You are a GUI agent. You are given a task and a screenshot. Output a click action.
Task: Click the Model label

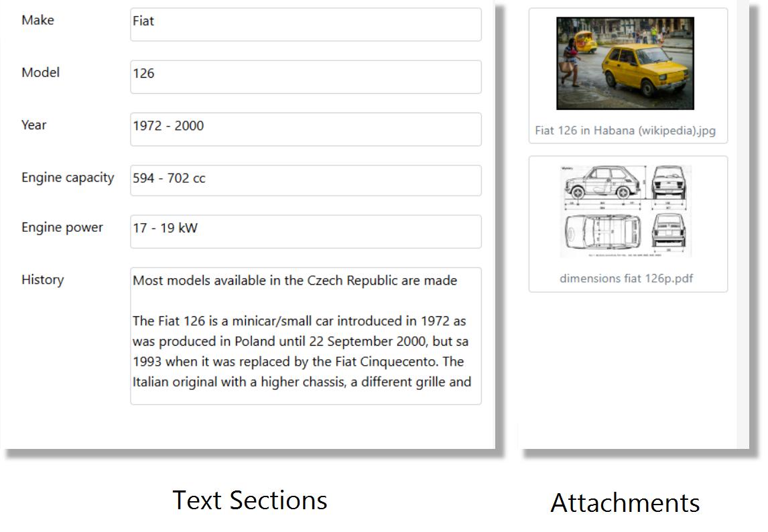click(41, 72)
